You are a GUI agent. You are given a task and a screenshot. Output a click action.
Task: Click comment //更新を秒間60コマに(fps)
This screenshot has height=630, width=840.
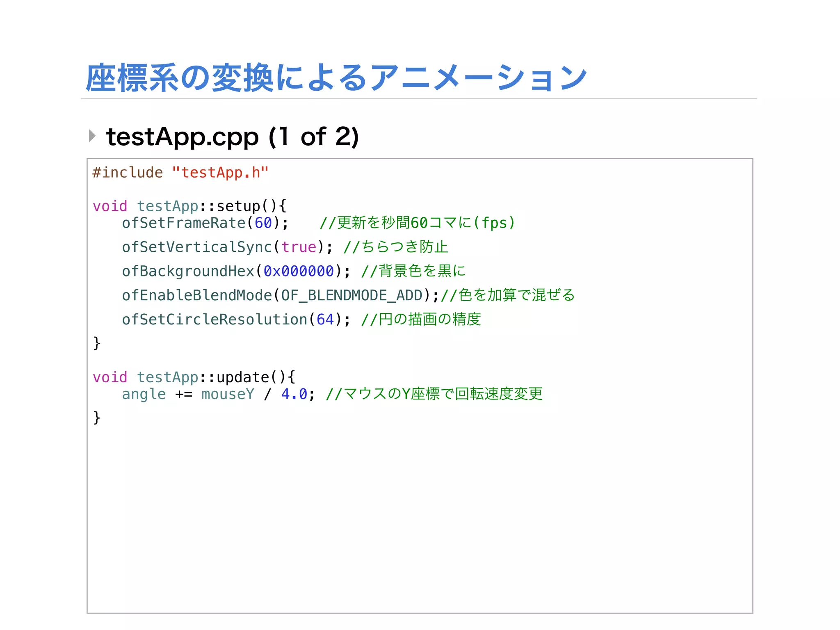click(417, 223)
